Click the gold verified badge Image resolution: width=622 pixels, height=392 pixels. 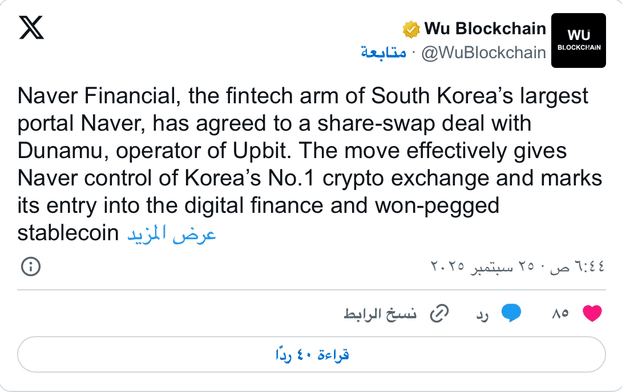click(411, 29)
